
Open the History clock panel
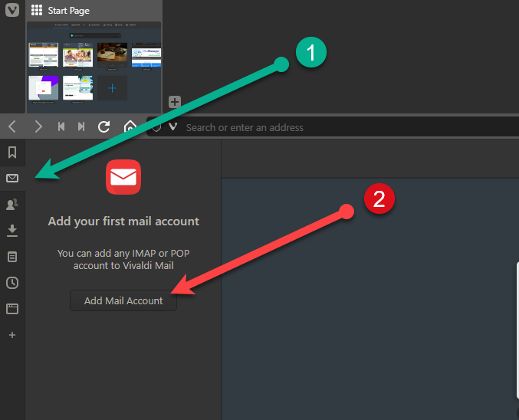point(12,283)
